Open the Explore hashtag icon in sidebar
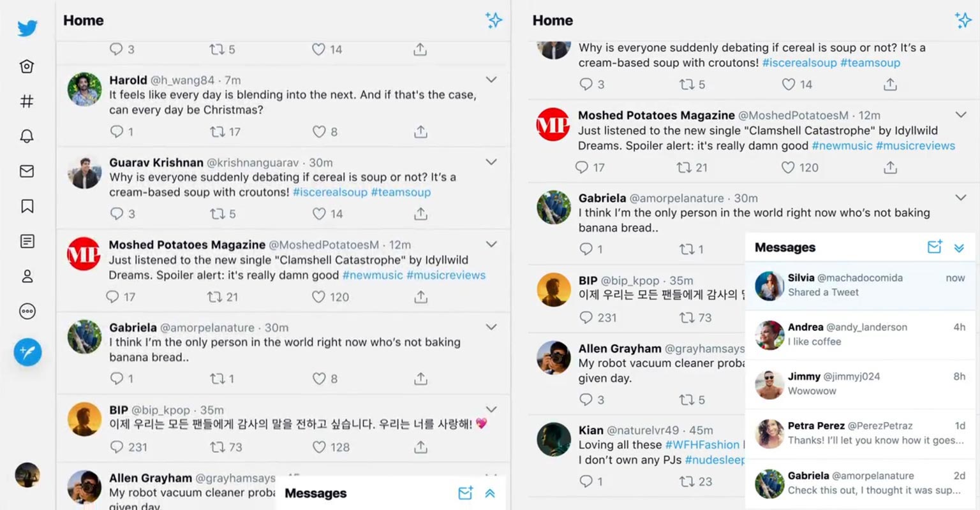Viewport: 980px width, 510px height. coord(27,101)
